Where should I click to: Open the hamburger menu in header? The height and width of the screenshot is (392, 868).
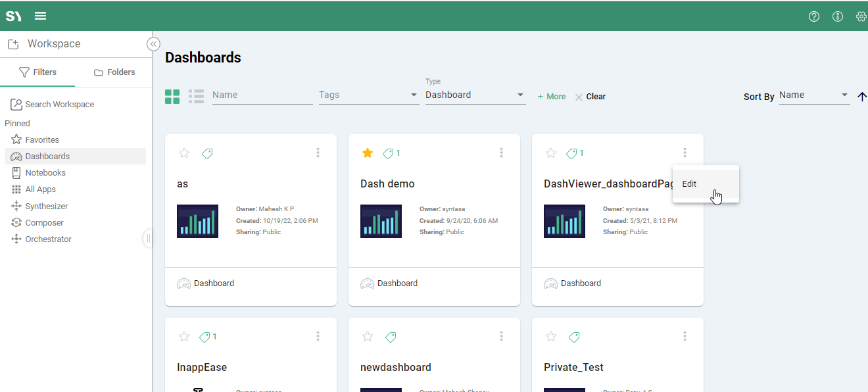[x=40, y=16]
